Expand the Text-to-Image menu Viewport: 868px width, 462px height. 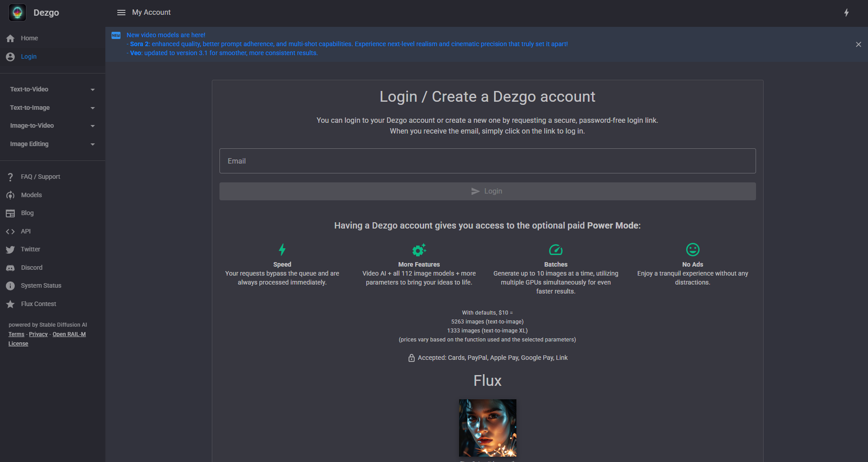(52, 108)
